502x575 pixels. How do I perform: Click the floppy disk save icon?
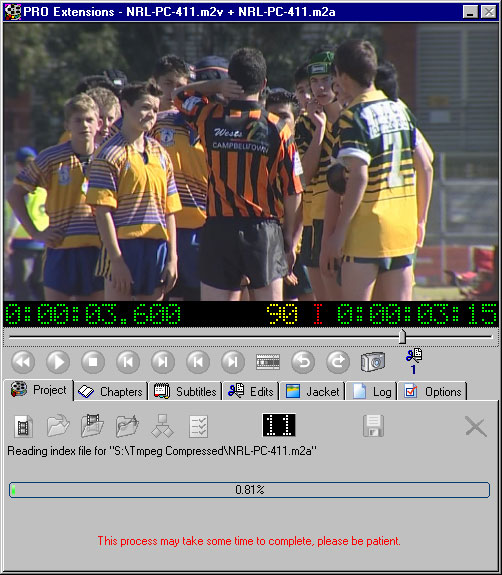373,426
